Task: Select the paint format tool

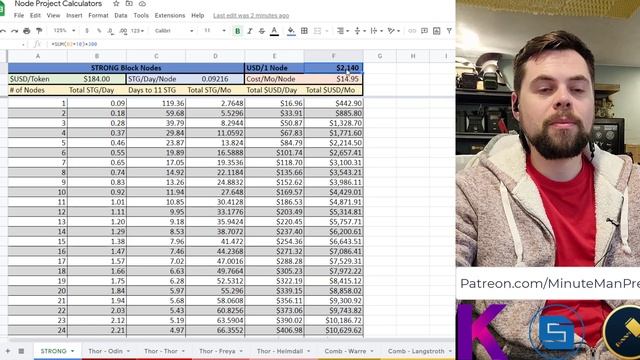Action: tap(39, 31)
